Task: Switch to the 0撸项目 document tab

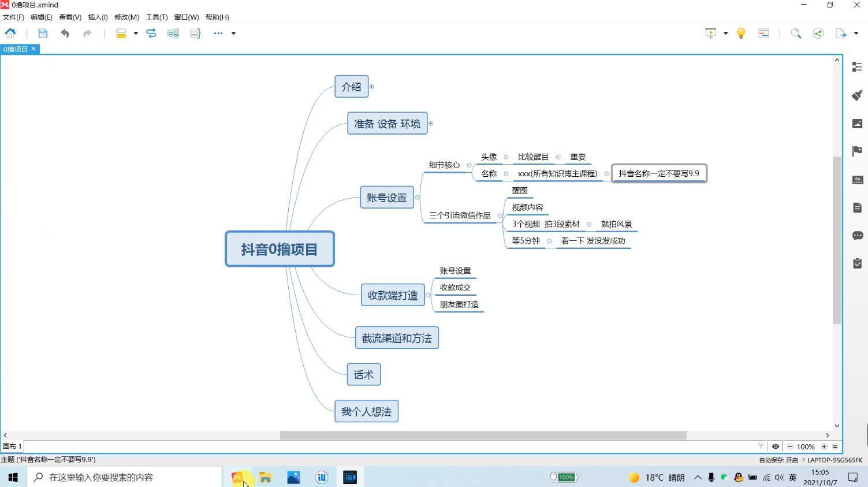Action: 14,49
